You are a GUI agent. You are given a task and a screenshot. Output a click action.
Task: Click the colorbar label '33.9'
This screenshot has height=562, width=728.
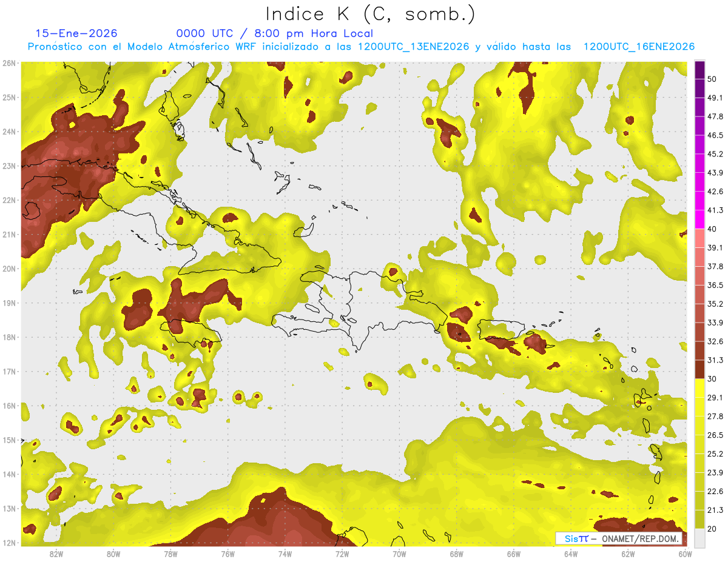[715, 323]
